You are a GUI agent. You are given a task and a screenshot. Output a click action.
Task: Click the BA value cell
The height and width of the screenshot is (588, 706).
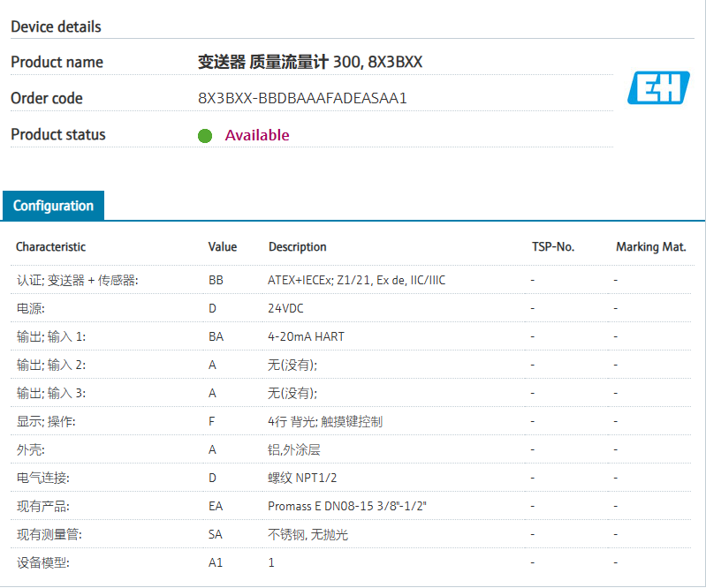tap(216, 336)
